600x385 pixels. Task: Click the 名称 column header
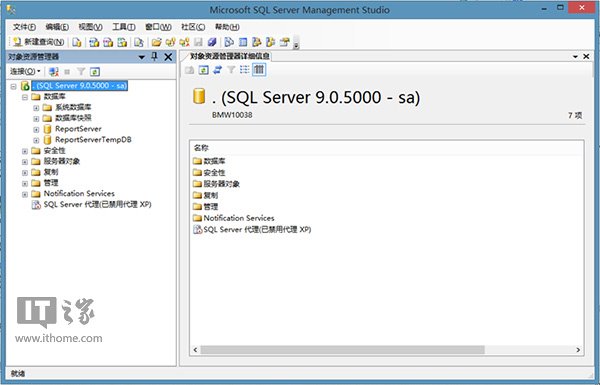pyautogui.click(x=201, y=148)
